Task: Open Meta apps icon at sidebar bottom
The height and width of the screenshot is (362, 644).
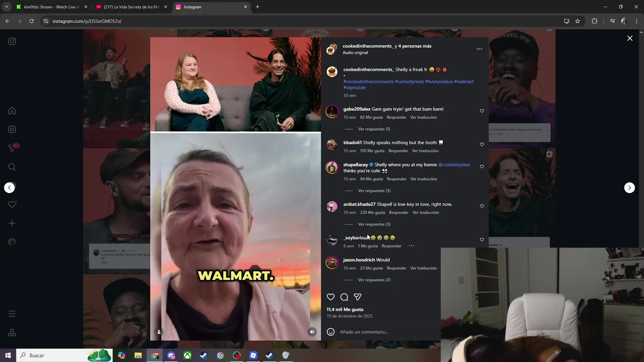Action: 12,333
